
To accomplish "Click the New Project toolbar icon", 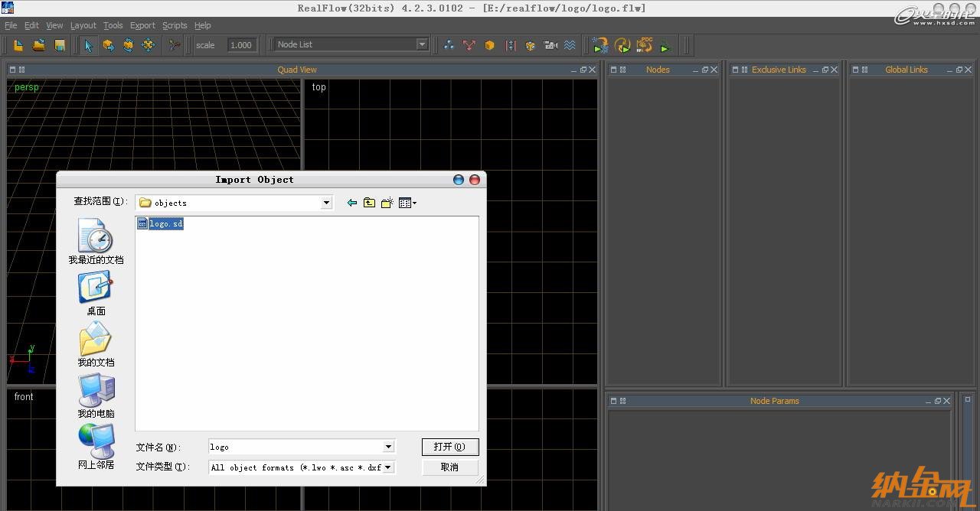I will click(18, 45).
